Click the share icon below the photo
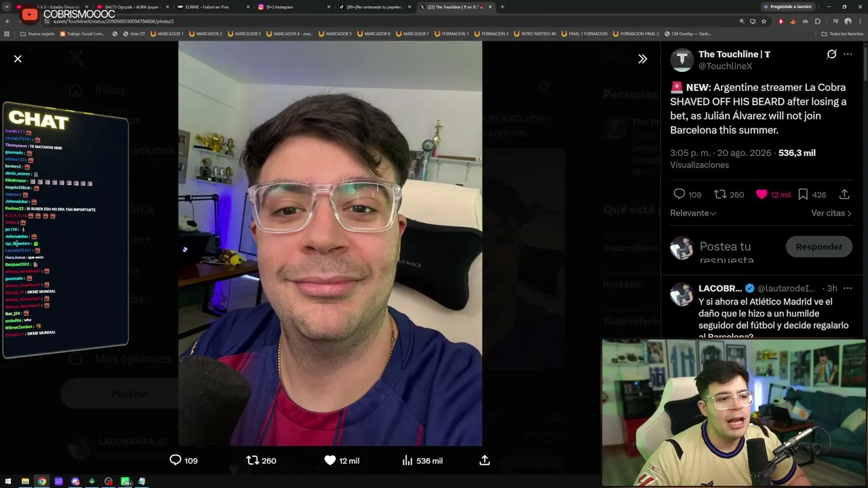Screen dimensions: 868x488 (484, 460)
